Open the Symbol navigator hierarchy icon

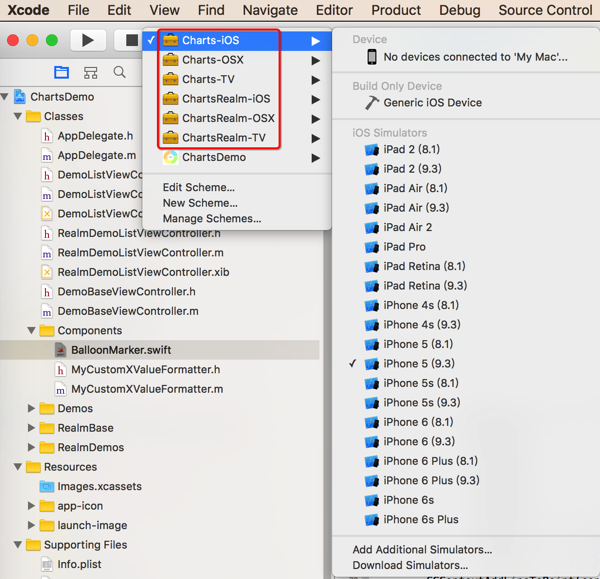tap(90, 72)
